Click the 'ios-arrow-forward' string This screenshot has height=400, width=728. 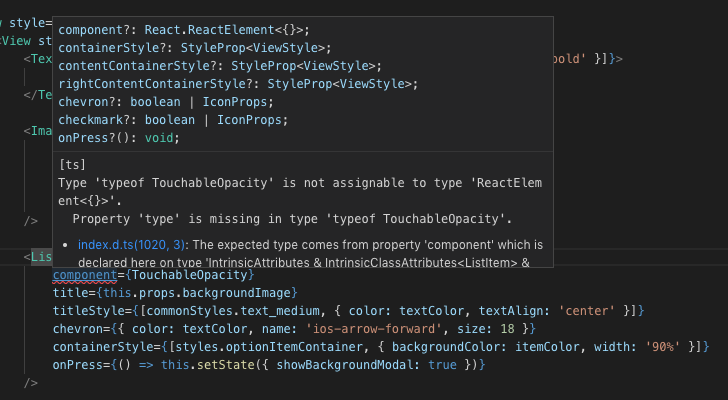point(374,329)
